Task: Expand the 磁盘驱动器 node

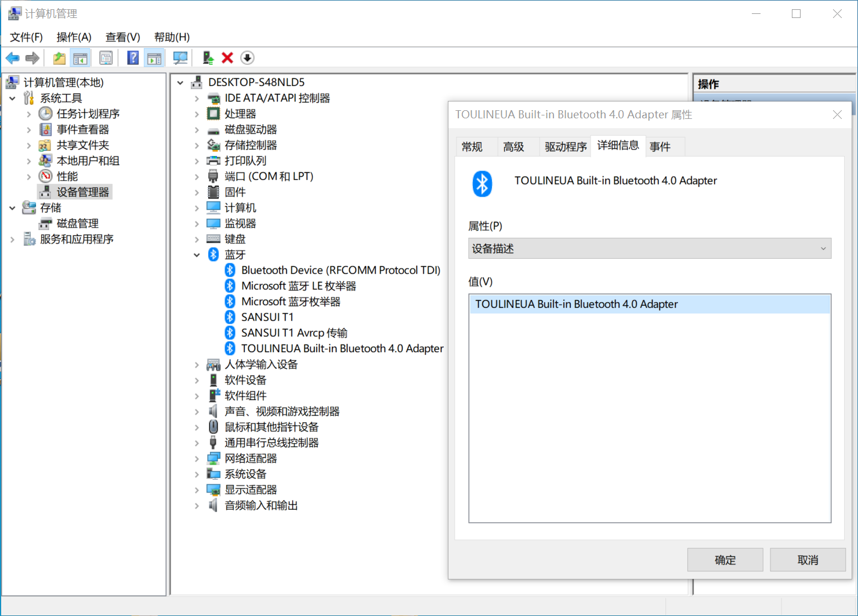Action: click(197, 129)
